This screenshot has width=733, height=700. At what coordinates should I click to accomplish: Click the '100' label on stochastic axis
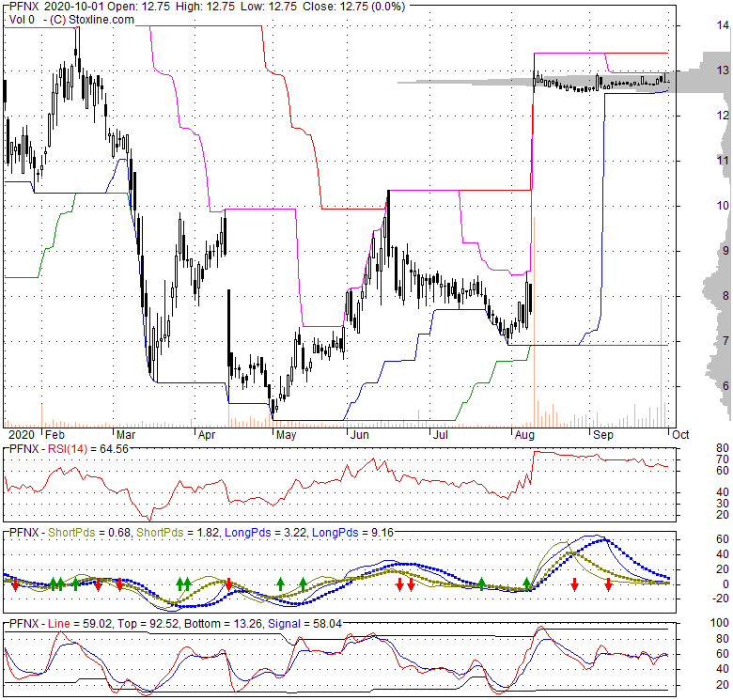coord(720,623)
